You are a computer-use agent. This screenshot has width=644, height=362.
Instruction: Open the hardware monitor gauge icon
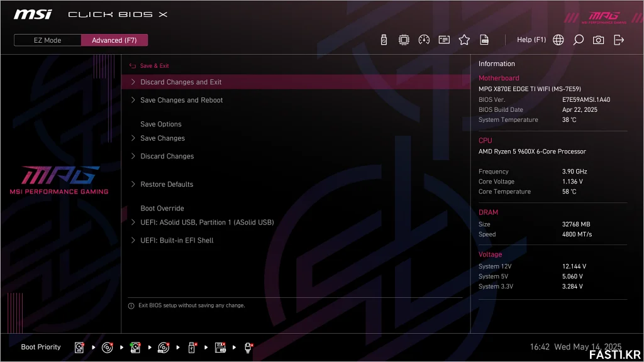[424, 40]
